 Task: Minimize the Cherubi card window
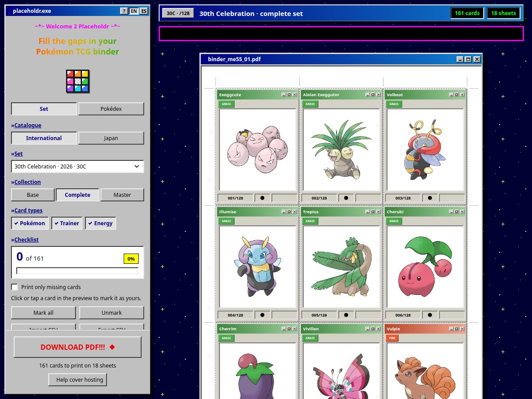[451, 211]
